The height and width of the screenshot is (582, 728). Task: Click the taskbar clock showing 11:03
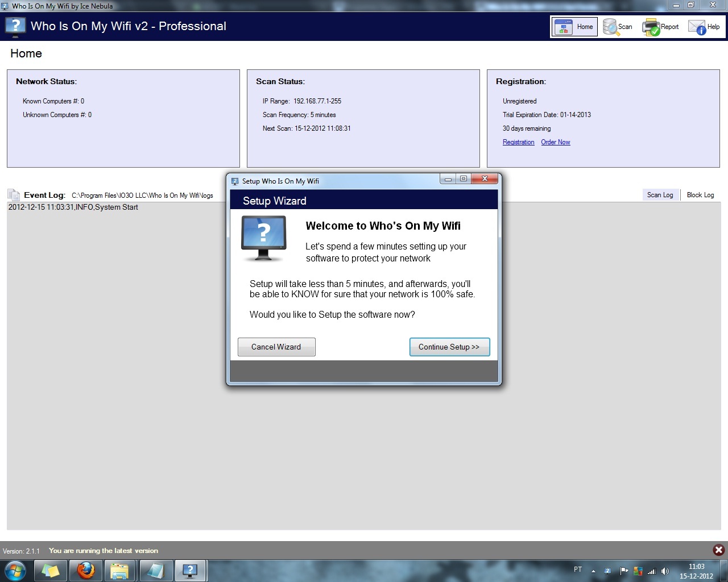696,571
